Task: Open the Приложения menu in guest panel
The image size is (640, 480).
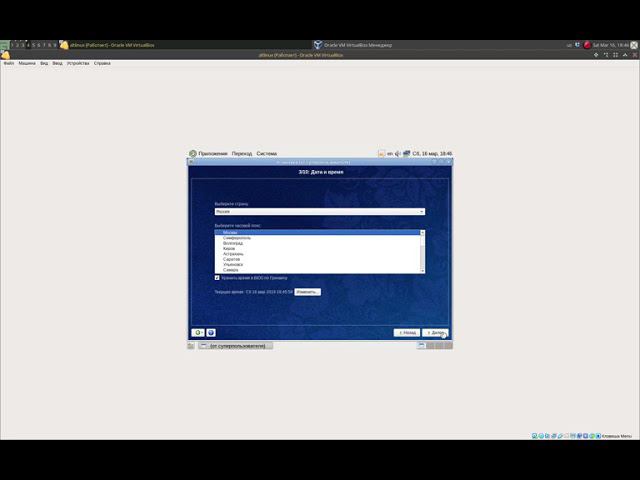Action: click(x=212, y=153)
